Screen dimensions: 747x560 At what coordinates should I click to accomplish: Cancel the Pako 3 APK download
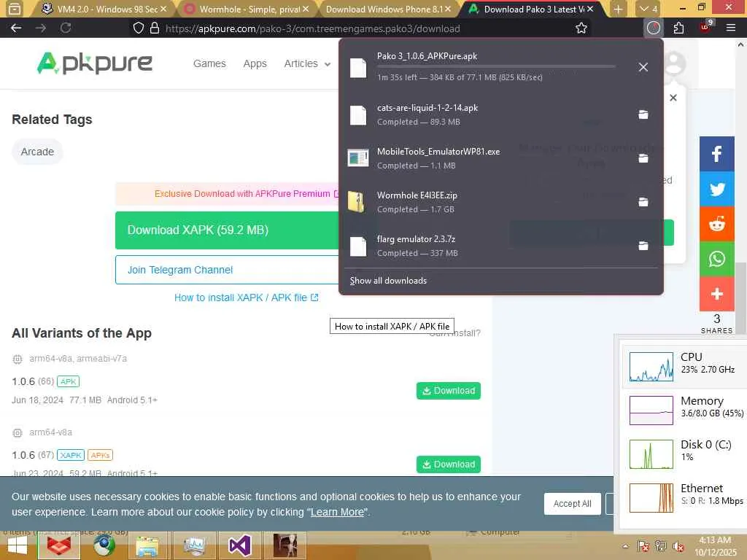643,67
